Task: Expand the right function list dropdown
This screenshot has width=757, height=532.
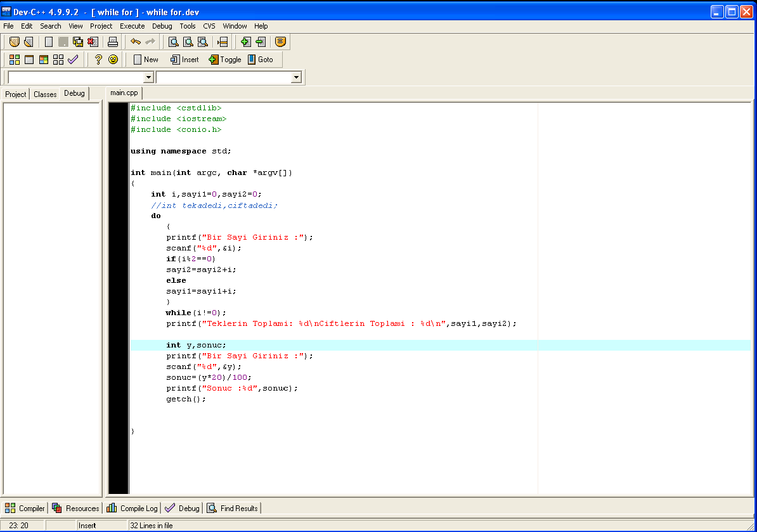Action: point(296,77)
